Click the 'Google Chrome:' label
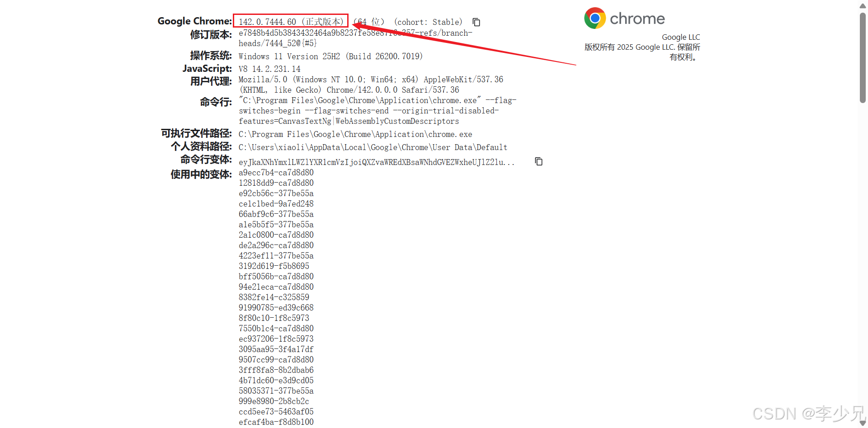 coord(194,21)
